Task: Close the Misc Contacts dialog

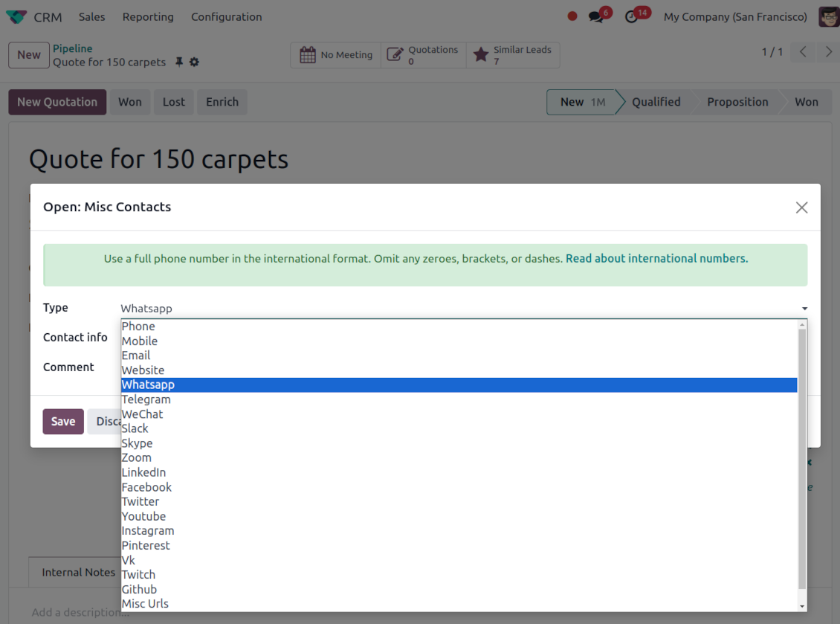Action: pyautogui.click(x=801, y=208)
